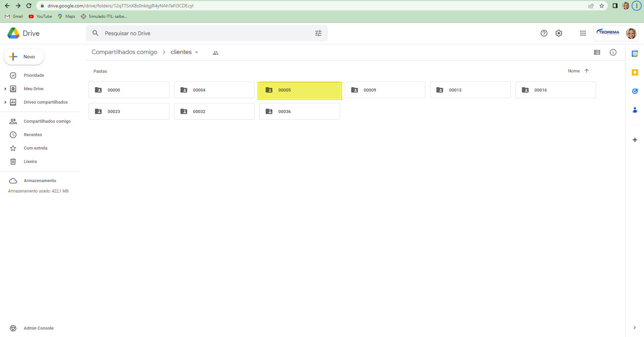The width and height of the screenshot is (644, 337).
Task: Hide the side panel chevron
Action: coord(635,328)
